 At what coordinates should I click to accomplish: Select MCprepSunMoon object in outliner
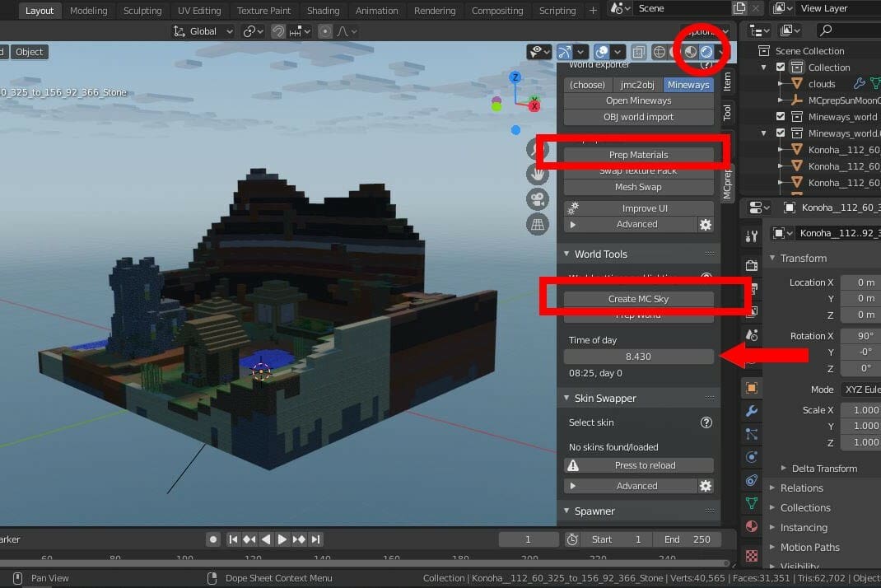(844, 100)
